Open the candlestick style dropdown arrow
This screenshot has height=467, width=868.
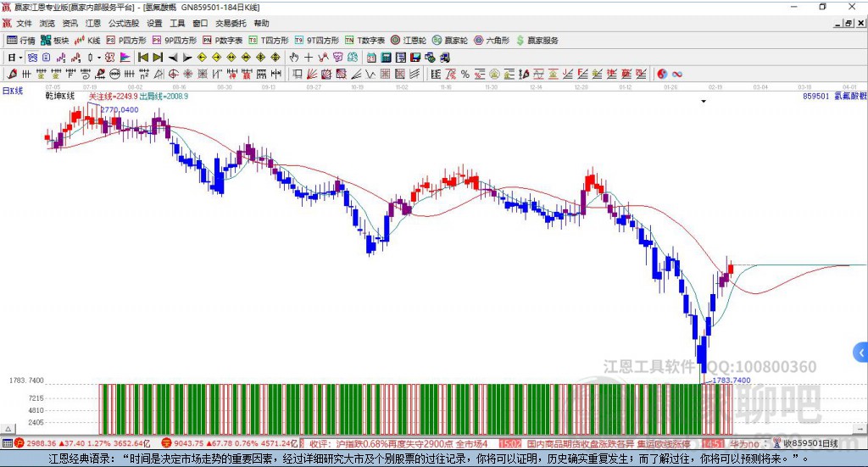tap(99, 58)
